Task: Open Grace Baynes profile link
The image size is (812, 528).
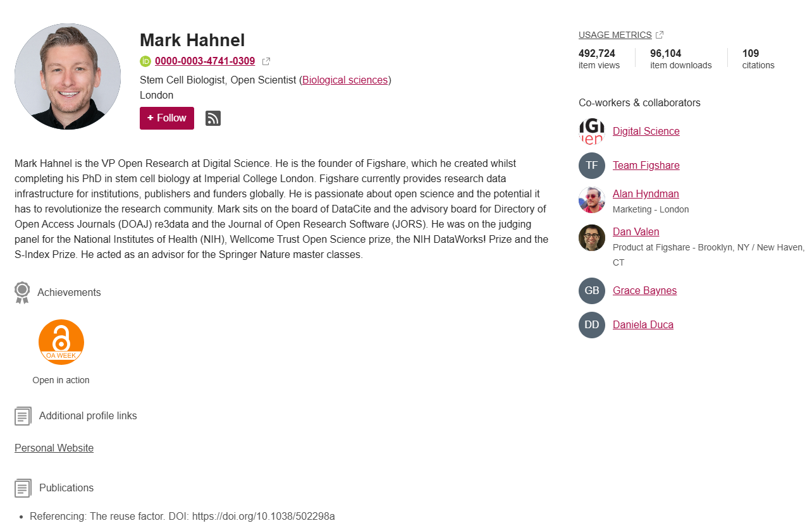Action: pos(644,290)
